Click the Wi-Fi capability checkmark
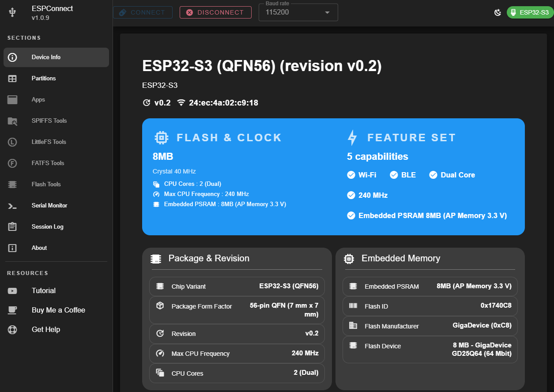This screenshot has height=392, width=554. click(351, 175)
